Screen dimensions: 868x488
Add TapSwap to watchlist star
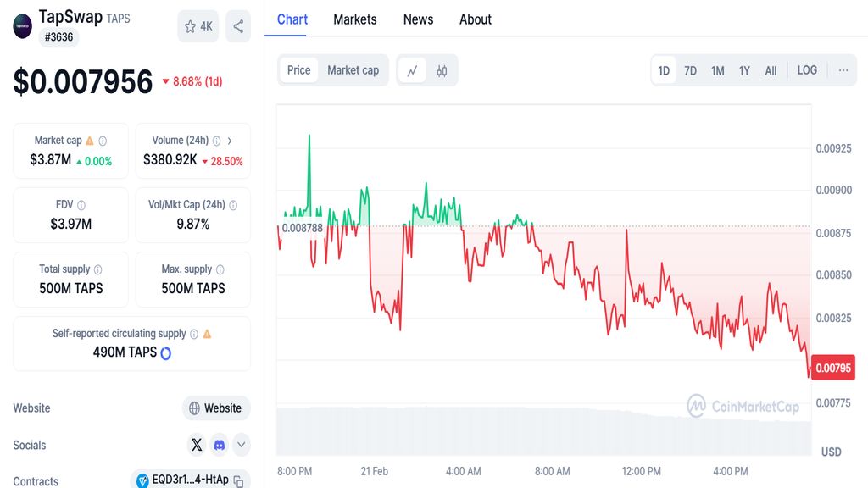tap(198, 26)
